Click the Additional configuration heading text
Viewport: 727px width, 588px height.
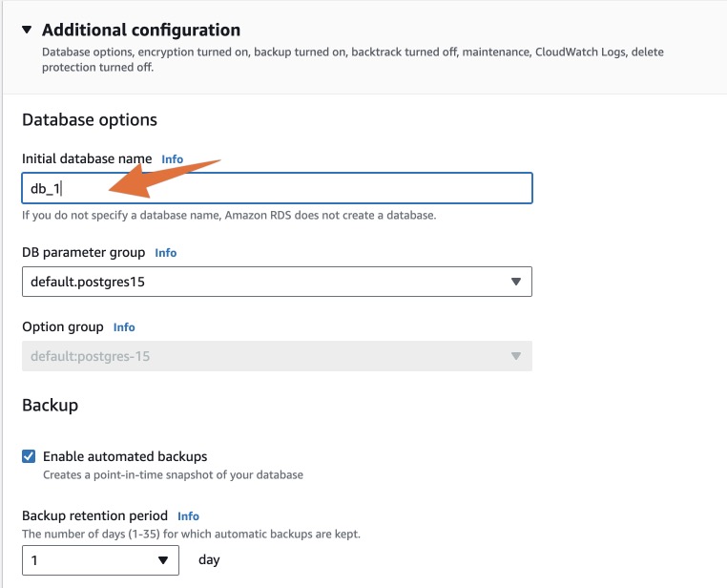click(141, 31)
